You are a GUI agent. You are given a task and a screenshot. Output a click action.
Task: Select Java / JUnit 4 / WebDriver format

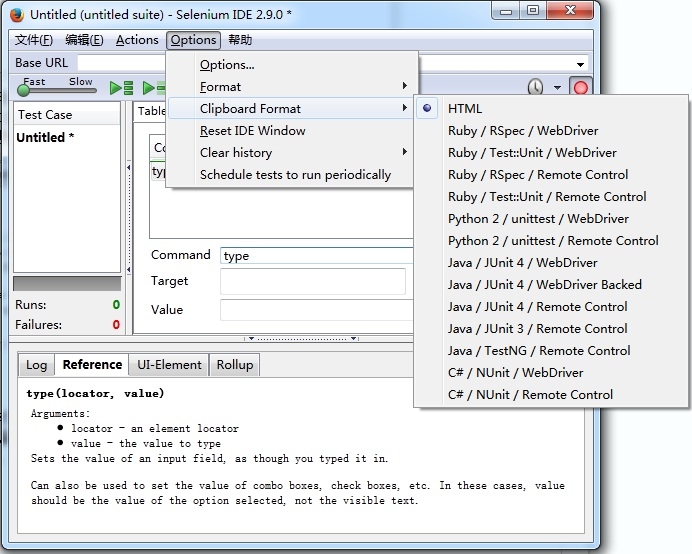coord(551,263)
